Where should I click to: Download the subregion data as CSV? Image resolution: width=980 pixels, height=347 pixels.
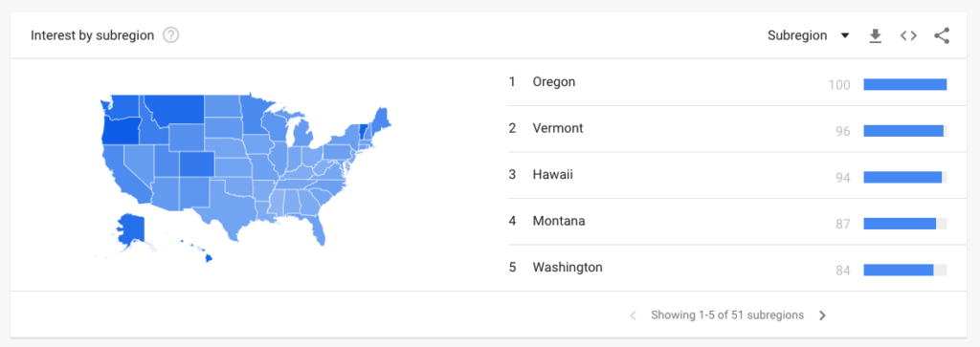[875, 36]
